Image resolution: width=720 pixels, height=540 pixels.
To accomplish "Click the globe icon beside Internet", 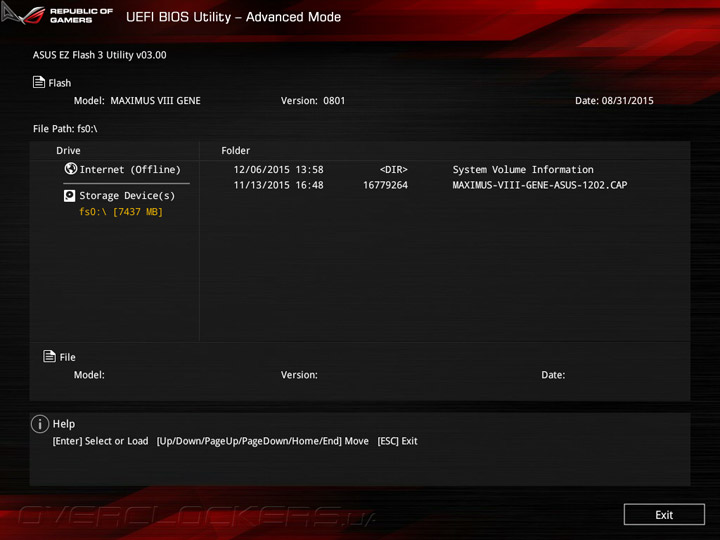I will coord(70,169).
